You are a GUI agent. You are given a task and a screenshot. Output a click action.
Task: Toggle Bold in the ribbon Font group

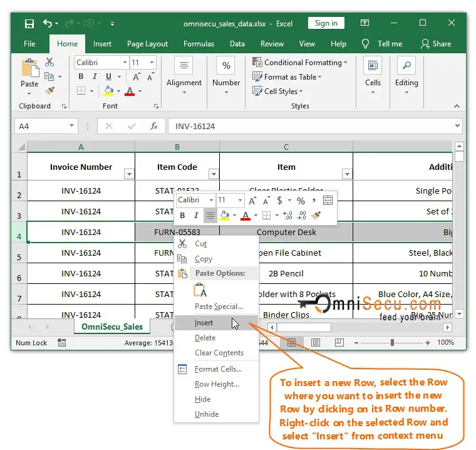tap(81, 76)
